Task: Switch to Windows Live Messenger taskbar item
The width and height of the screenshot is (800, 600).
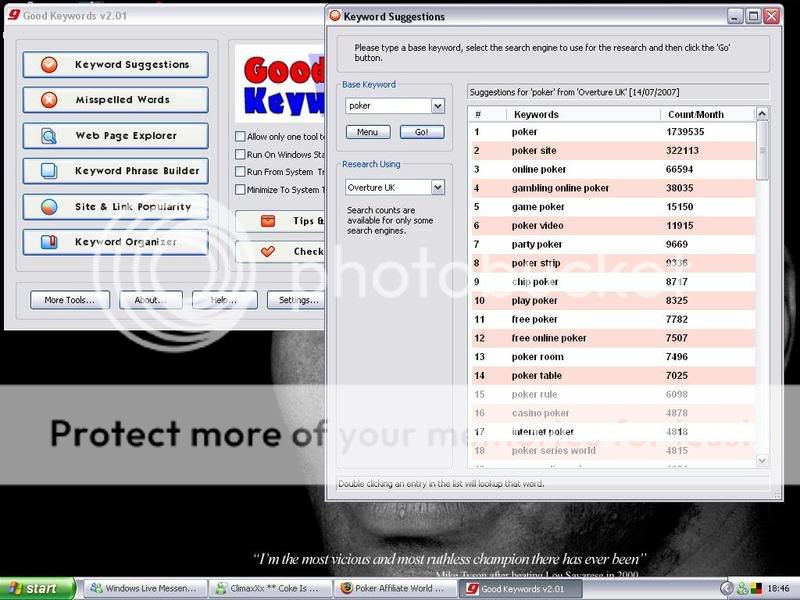Action: (x=145, y=589)
